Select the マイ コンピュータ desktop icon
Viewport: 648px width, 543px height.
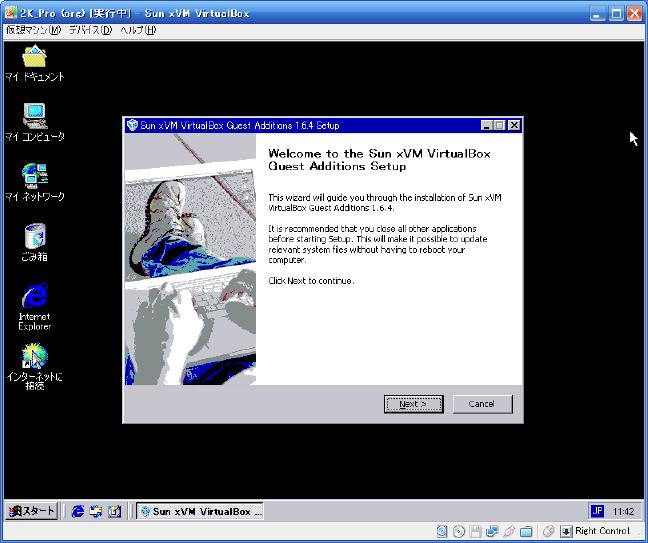click(34, 122)
